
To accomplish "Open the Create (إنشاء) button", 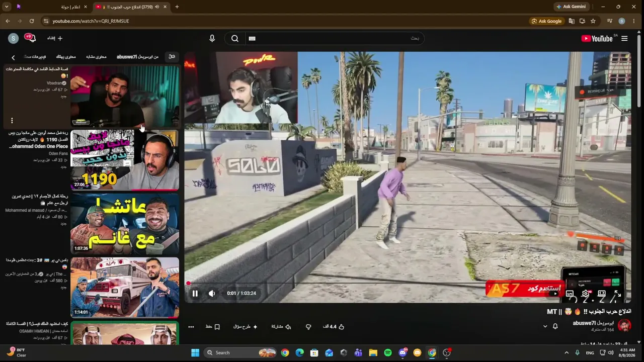I will click(x=55, y=38).
